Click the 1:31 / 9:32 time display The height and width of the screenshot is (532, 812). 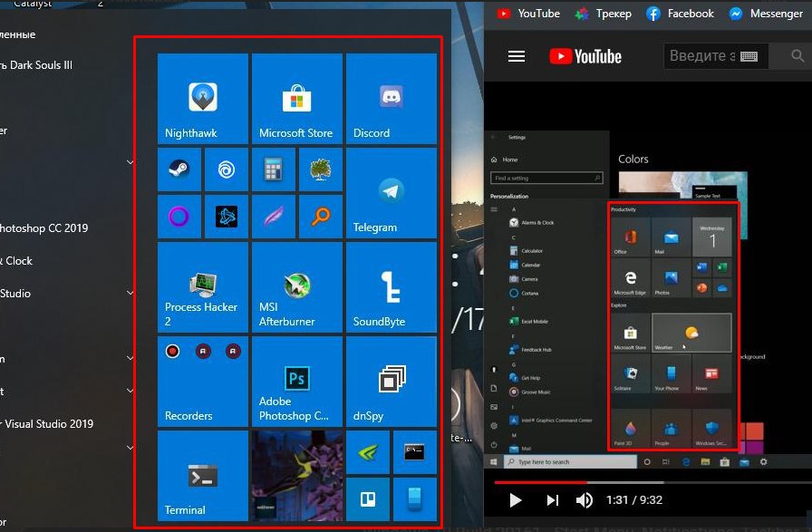pyautogui.click(x=634, y=500)
